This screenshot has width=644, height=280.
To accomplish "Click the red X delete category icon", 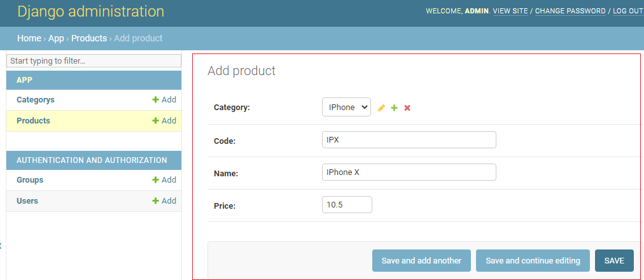I will [407, 108].
